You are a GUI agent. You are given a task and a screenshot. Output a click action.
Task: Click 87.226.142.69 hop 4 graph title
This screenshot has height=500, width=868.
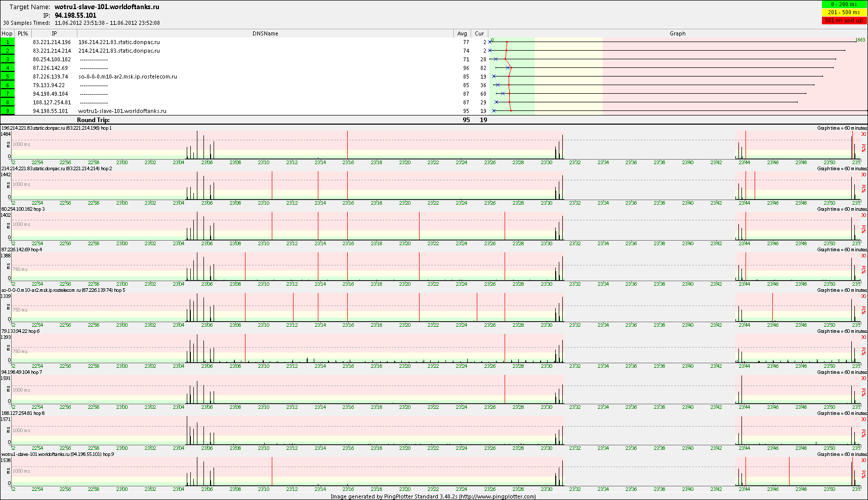22,250
